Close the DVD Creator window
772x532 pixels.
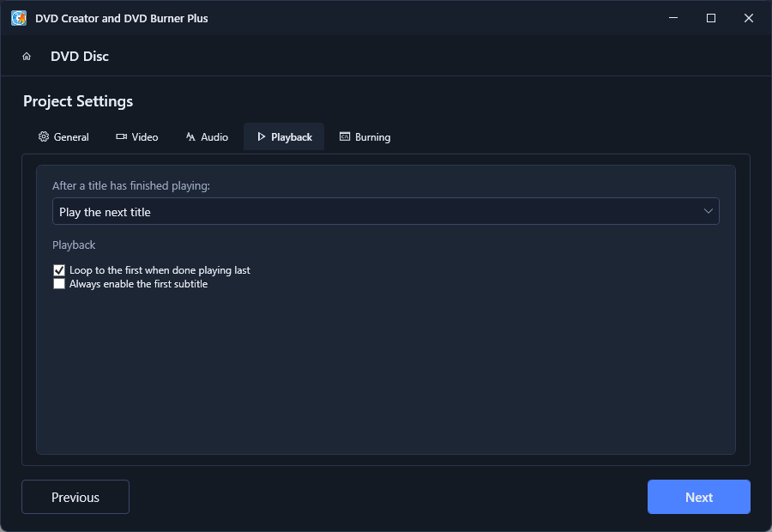tap(748, 18)
